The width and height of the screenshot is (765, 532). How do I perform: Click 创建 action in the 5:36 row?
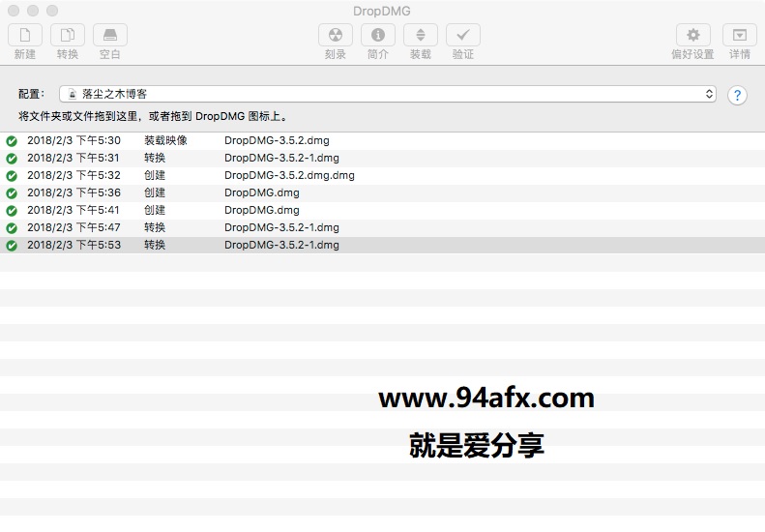[155, 192]
